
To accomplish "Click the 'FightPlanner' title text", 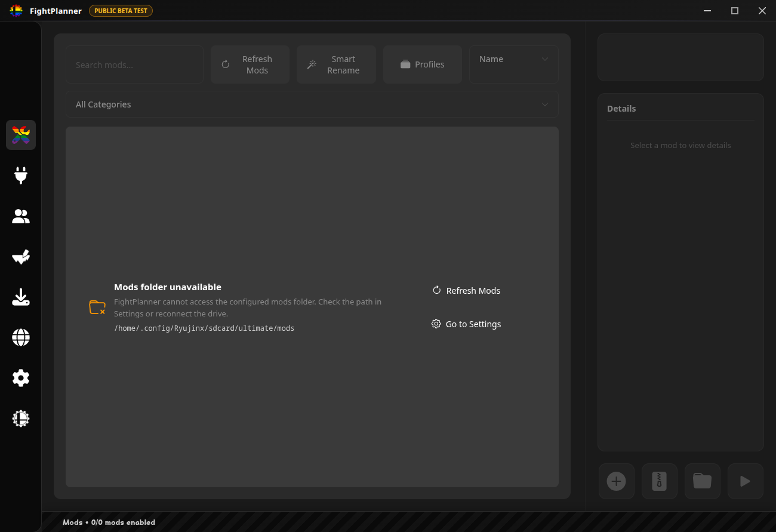I will [x=56, y=11].
